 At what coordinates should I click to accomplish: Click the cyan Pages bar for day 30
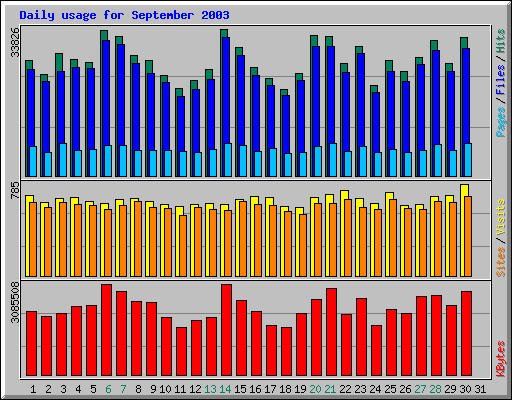coord(468,160)
